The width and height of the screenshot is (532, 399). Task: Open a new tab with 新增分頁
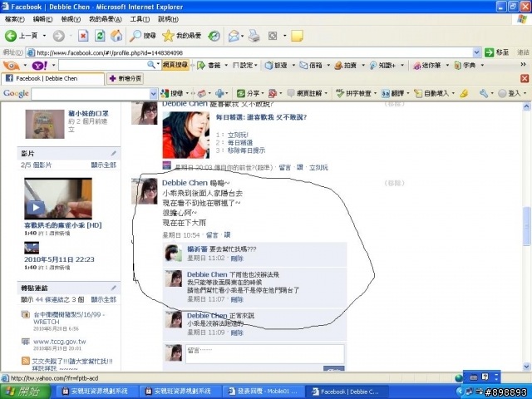tap(126, 79)
